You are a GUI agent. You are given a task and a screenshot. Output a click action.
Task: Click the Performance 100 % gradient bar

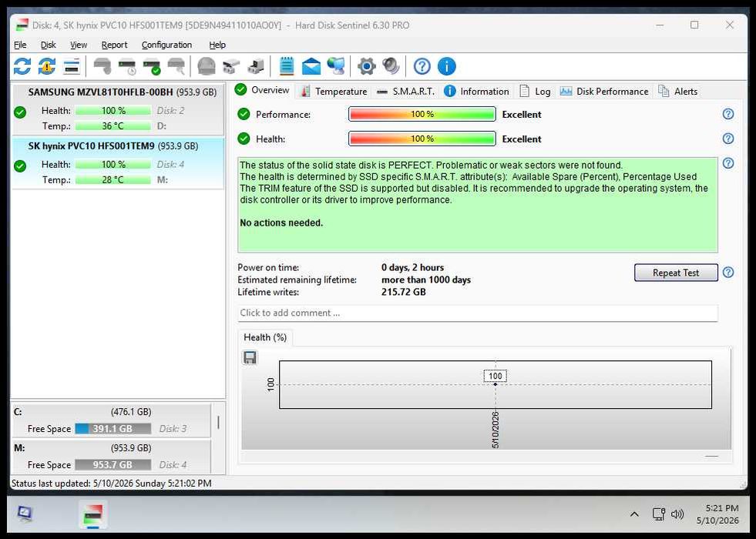[422, 114]
